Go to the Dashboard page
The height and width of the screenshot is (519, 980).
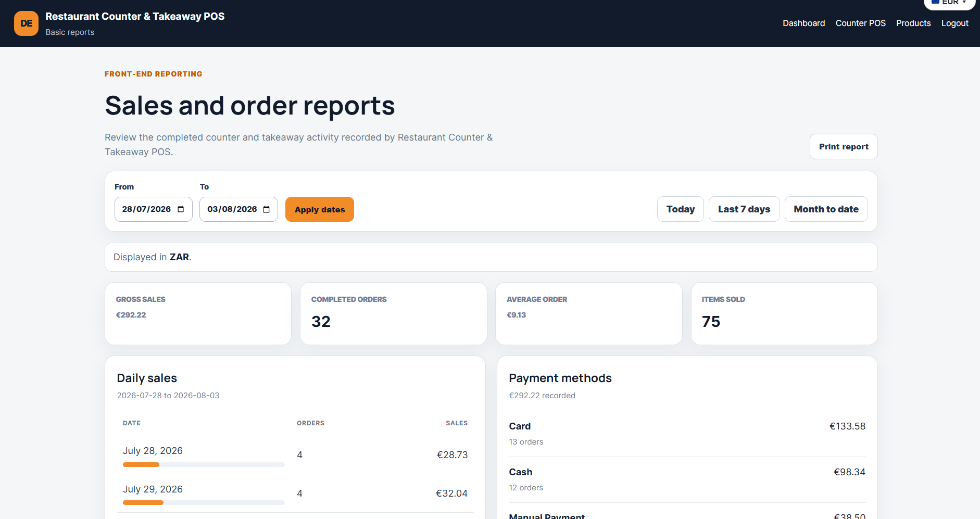pyautogui.click(x=803, y=23)
